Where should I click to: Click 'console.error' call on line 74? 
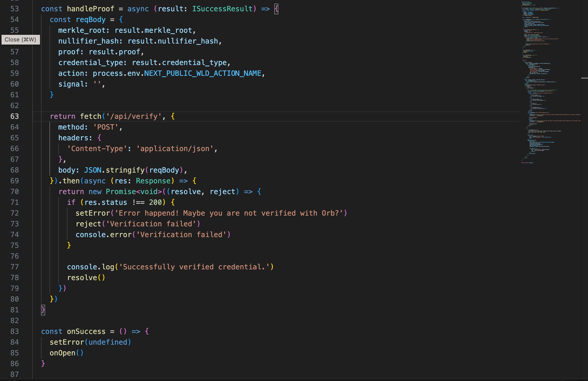(x=104, y=235)
